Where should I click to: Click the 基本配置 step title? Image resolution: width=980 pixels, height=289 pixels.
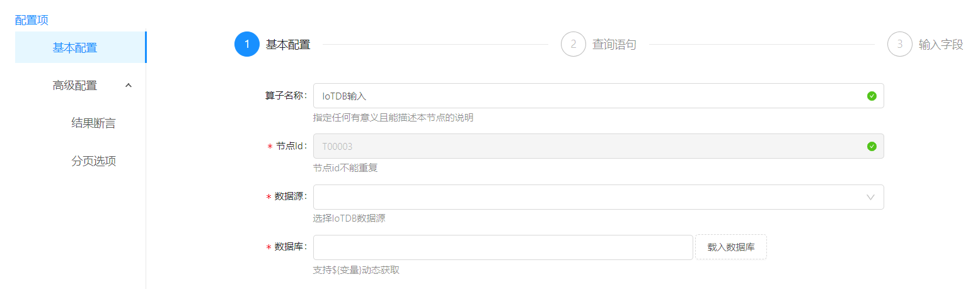288,45
